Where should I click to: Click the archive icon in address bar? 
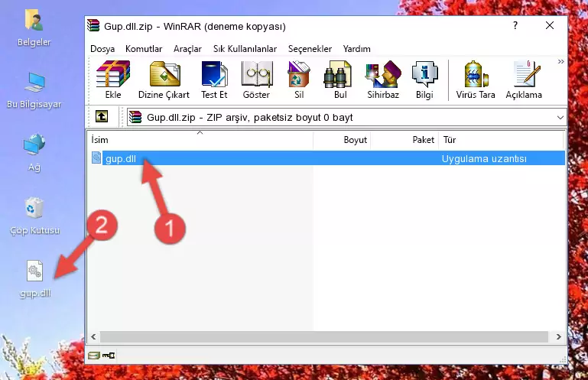pos(135,117)
